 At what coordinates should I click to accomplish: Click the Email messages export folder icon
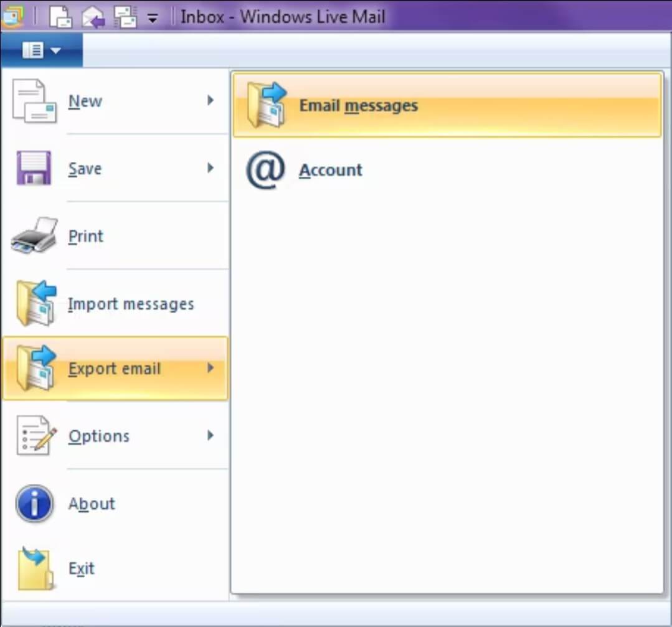pos(266,105)
